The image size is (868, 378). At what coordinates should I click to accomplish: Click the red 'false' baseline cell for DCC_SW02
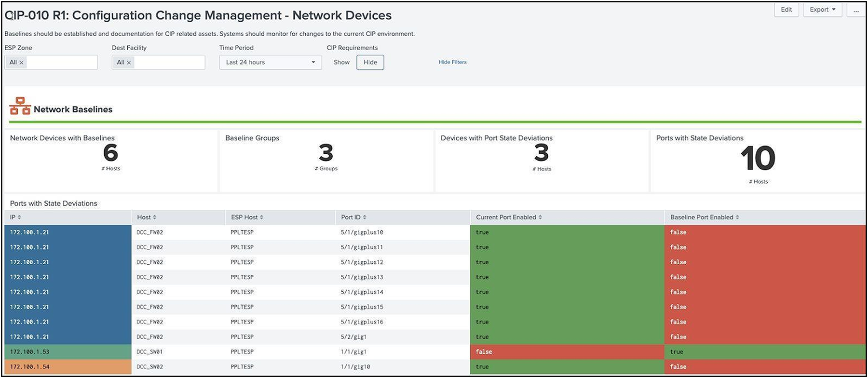coord(765,367)
